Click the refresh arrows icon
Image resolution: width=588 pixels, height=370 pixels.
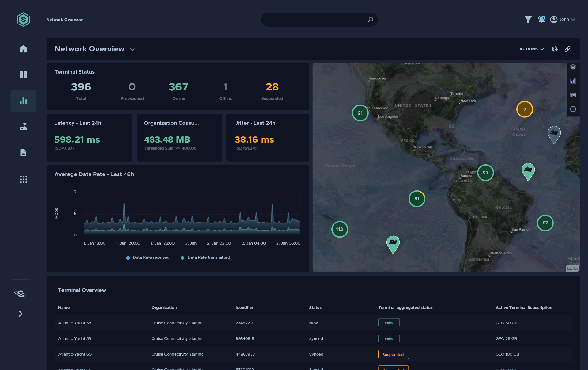pyautogui.click(x=555, y=49)
